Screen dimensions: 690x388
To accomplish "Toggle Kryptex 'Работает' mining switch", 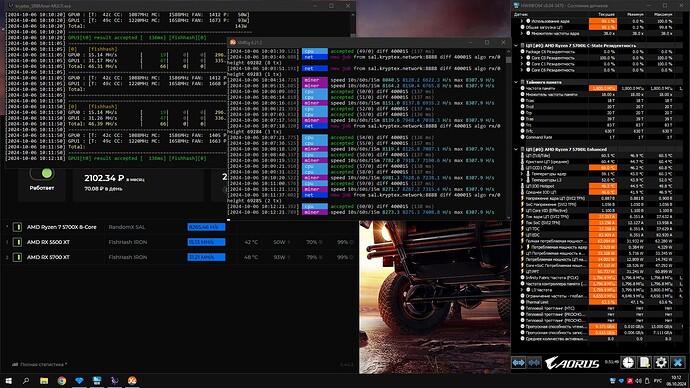I will coord(42,173).
